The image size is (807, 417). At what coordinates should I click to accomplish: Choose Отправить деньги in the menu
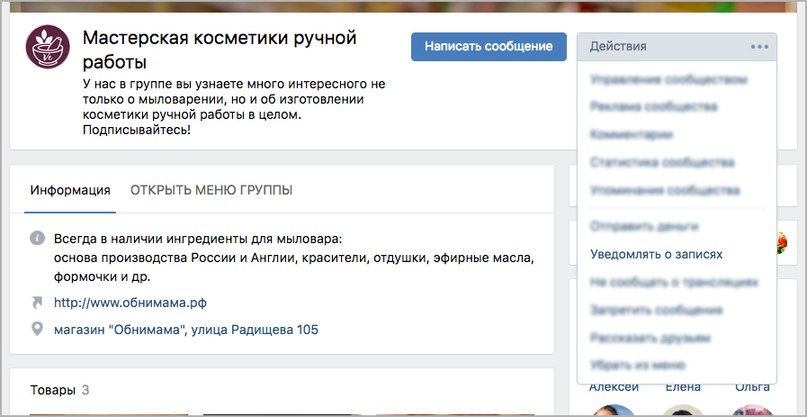tap(644, 227)
